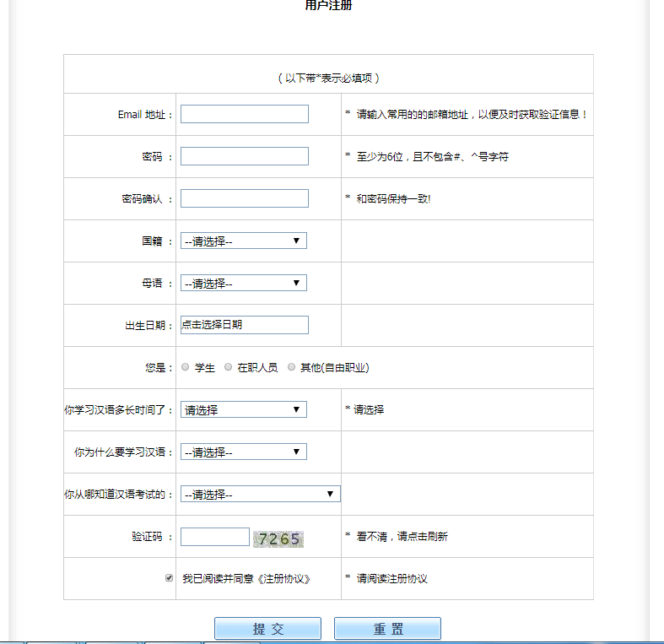Expand 你为什么要学习汉语 dropdown
The height and width of the screenshot is (644, 664).
tap(243, 452)
